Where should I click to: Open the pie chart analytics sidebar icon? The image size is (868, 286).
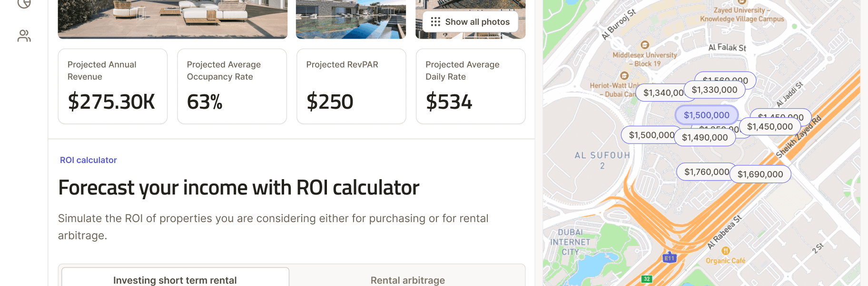click(x=24, y=3)
